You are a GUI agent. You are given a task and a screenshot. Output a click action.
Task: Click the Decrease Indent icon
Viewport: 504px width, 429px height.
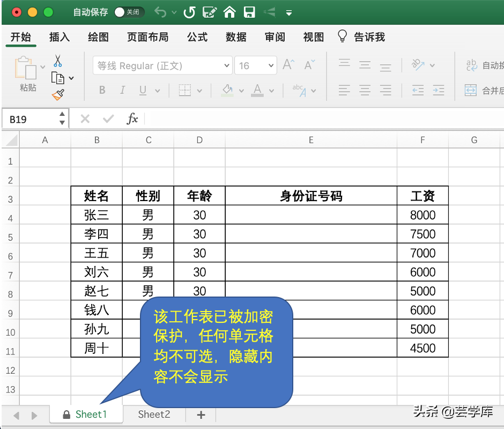(x=418, y=91)
